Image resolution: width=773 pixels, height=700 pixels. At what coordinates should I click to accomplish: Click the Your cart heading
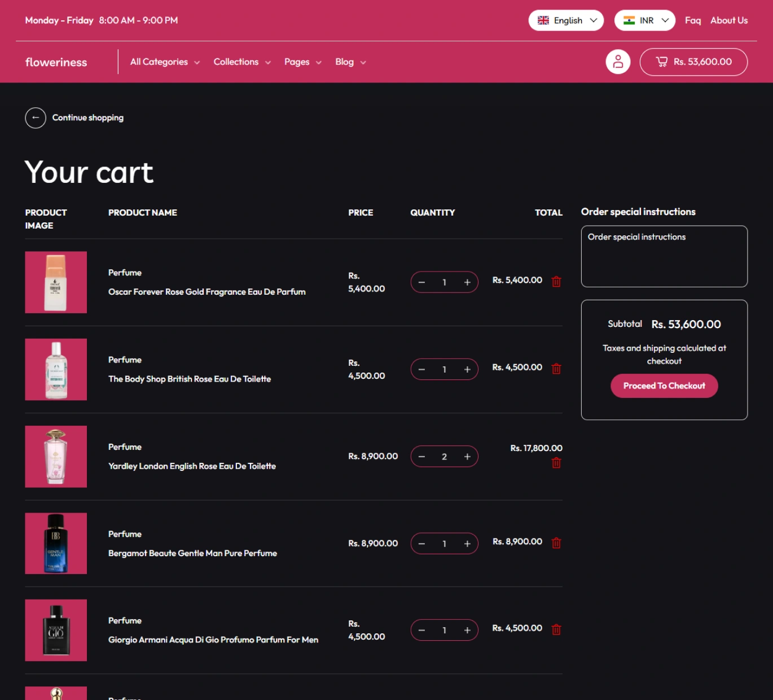click(89, 172)
